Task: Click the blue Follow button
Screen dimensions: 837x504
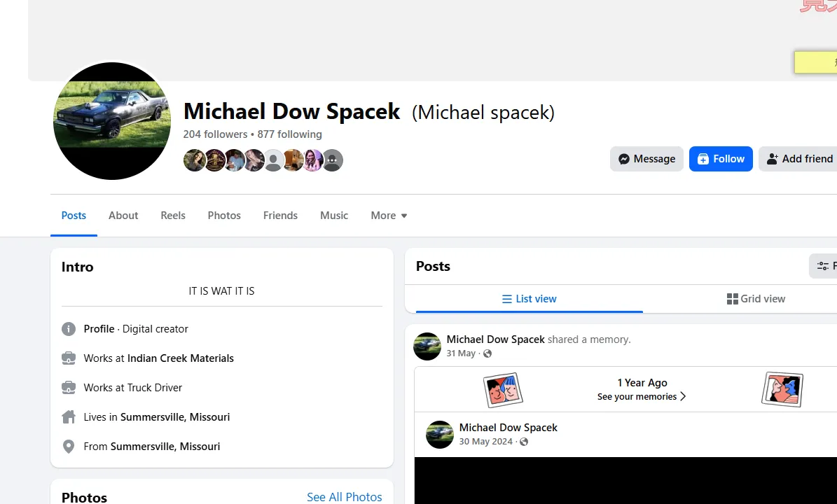Action: click(721, 159)
